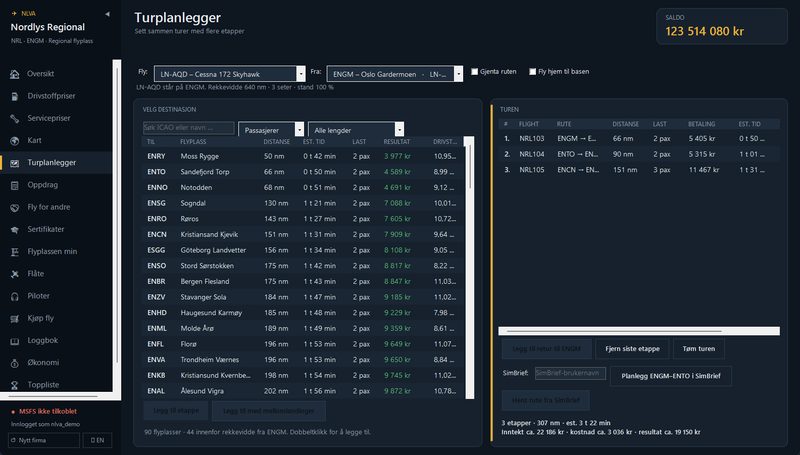Click the Saldo balance 123 514 080 kr

tap(704, 31)
